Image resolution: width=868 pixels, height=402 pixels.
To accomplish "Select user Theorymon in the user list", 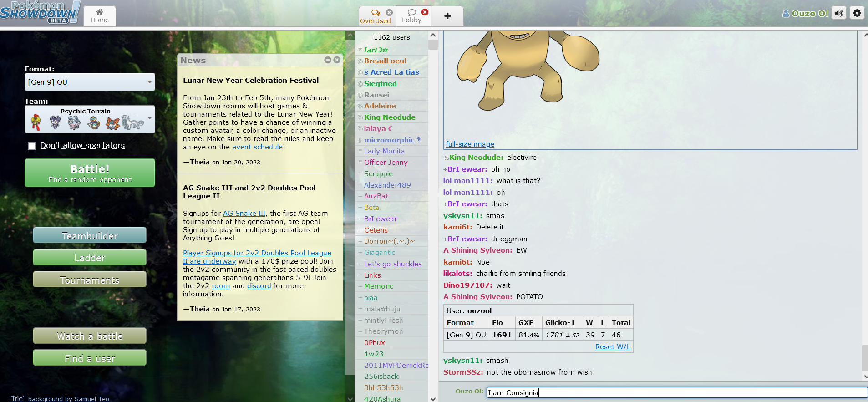I will pyautogui.click(x=392, y=331).
